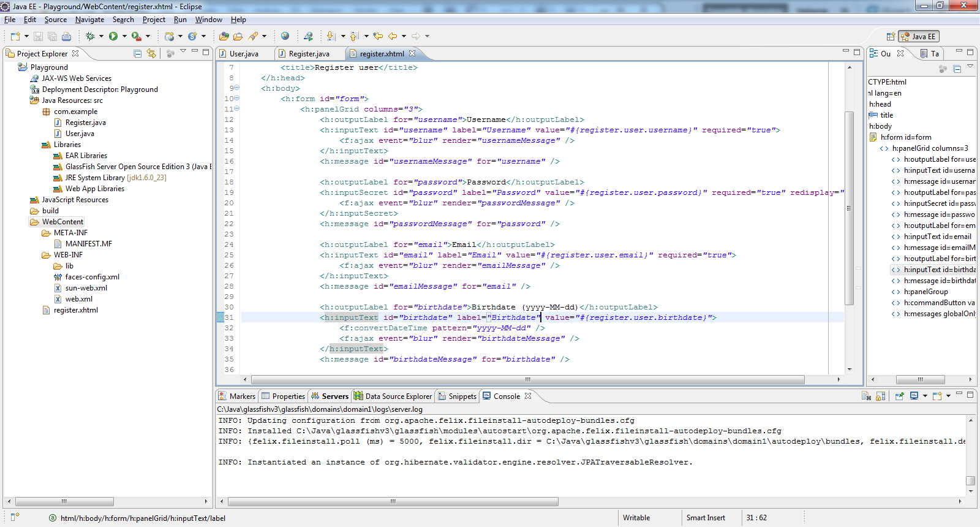Click the Print toolbar icon
The image size is (980, 527).
pos(66,37)
